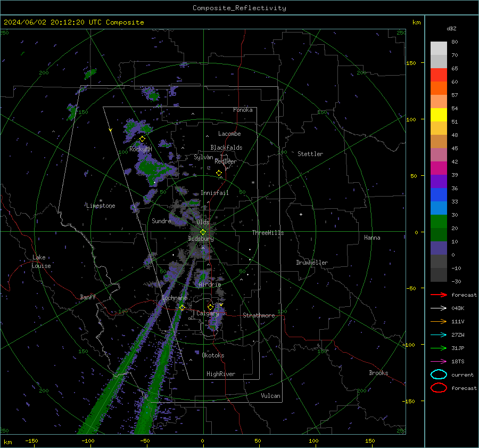Click the magenta 18TS arrow icon
Image resolution: width=479 pixels, height=448 pixels.
coord(439,362)
